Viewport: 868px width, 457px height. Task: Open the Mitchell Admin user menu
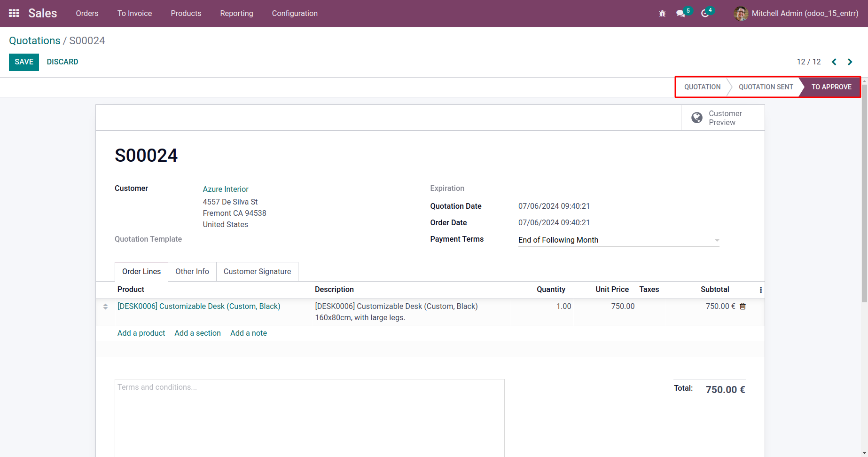point(796,14)
